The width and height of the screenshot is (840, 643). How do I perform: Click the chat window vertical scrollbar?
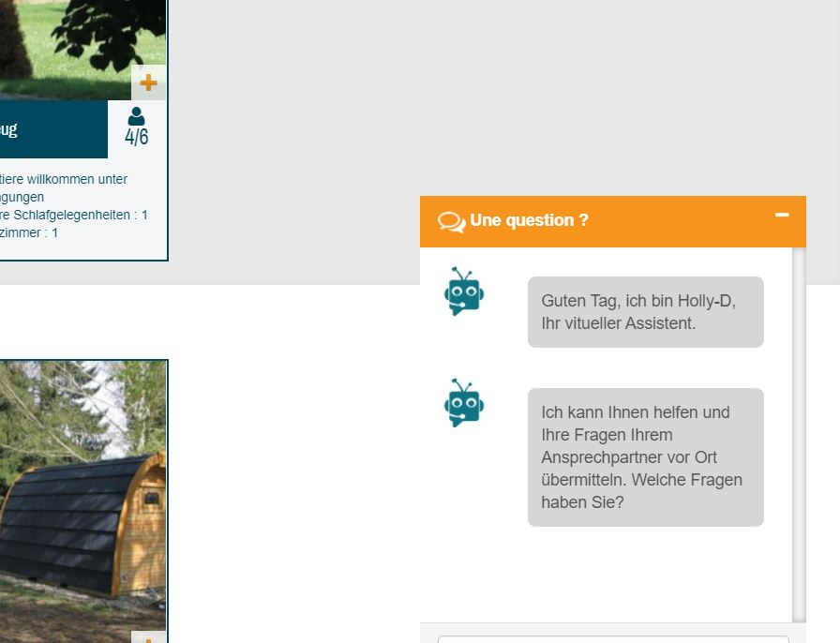799,431
